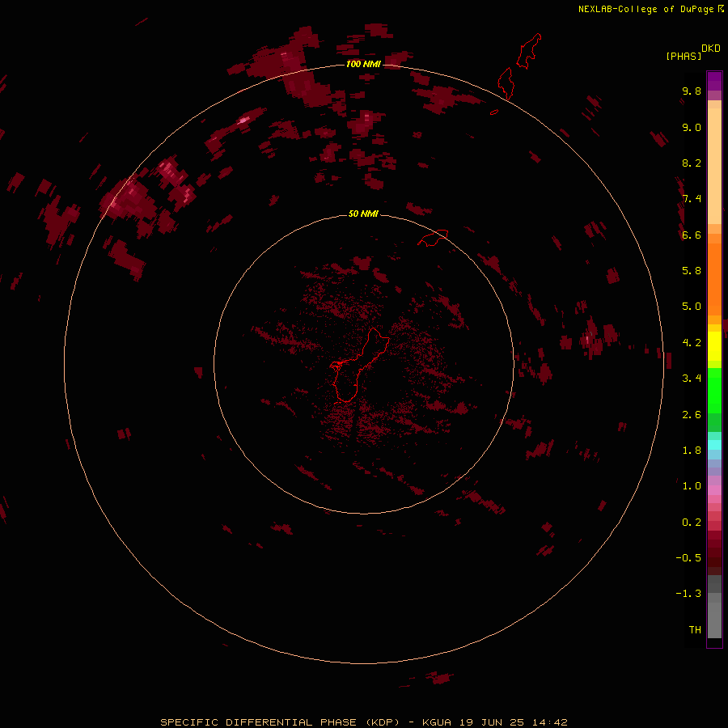This screenshot has height=728, width=728.
Task: Pick the pink segment of the color bar
Action: pos(714,490)
